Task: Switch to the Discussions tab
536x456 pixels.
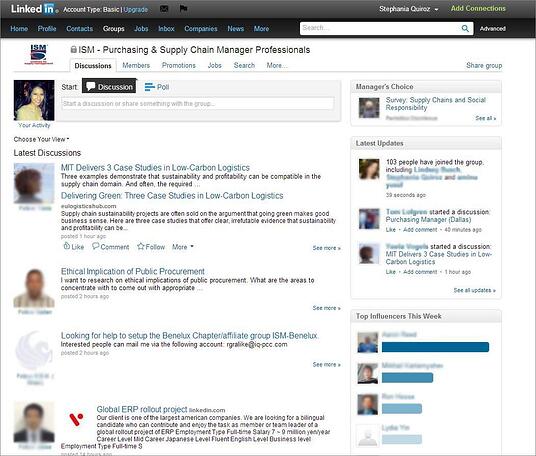Action: coord(93,66)
